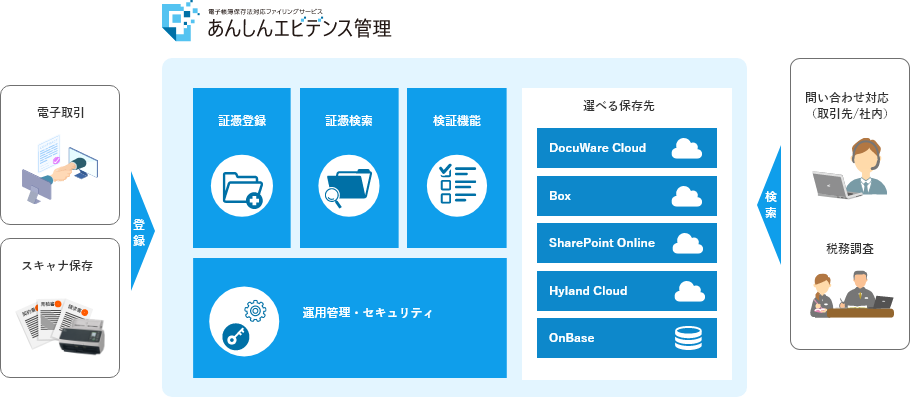Viewport: 910px width, 397px height.
Task: Open the 運用管理・セキュリティ tile
Action: point(349,318)
